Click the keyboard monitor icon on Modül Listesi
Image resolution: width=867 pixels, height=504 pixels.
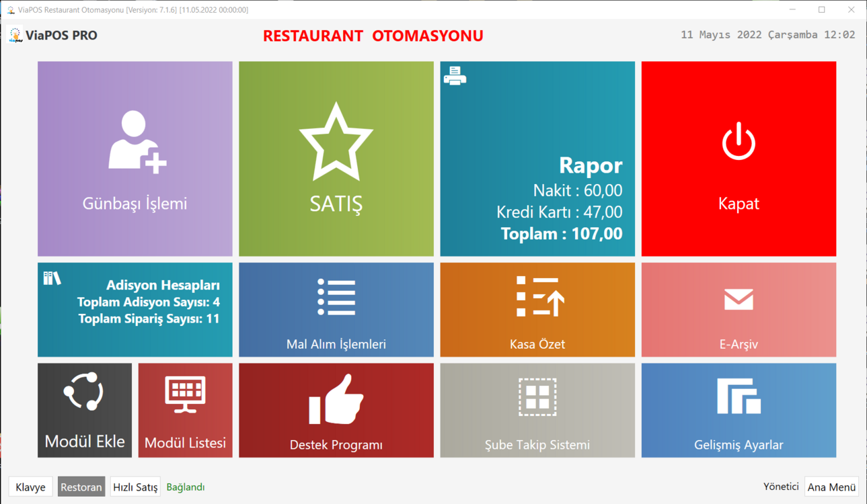click(185, 394)
